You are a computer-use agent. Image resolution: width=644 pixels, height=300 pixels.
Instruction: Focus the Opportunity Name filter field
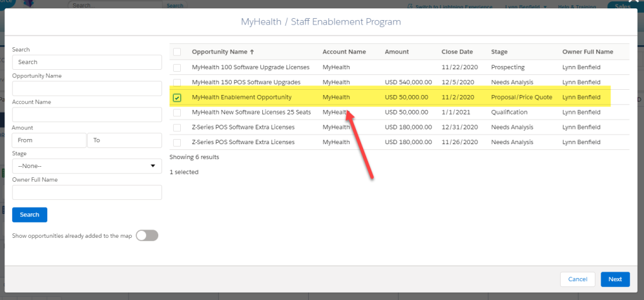[x=87, y=89]
